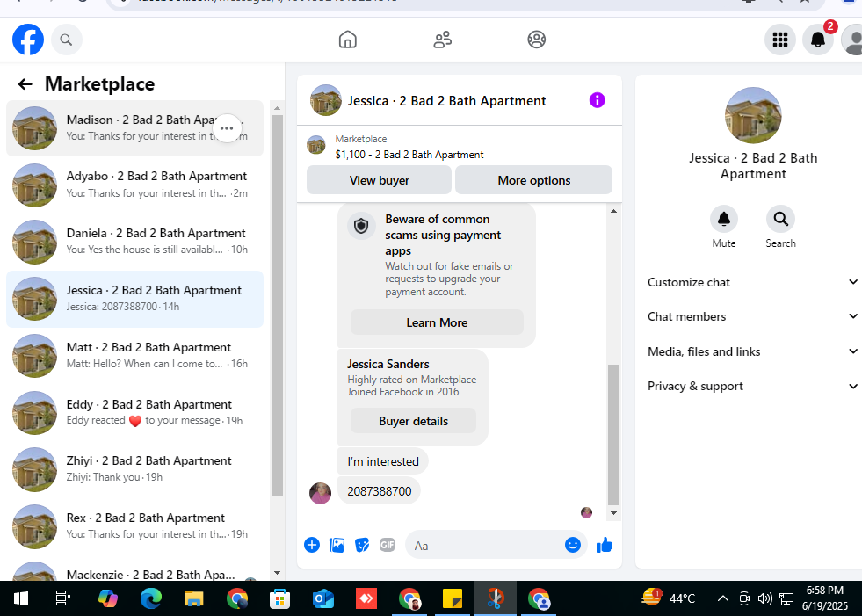Open the three-dot menu on Madison's chat

pos(227,128)
